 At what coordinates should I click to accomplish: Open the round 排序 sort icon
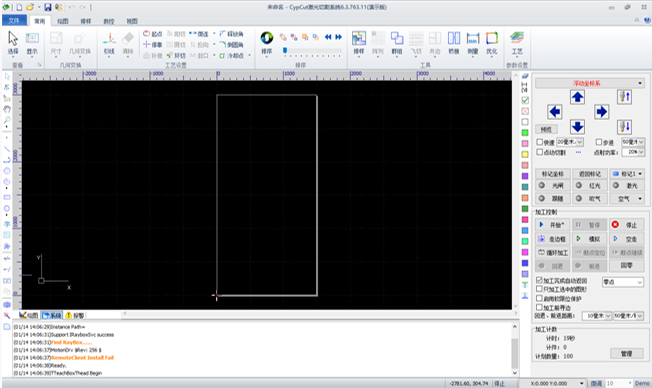pos(267,38)
